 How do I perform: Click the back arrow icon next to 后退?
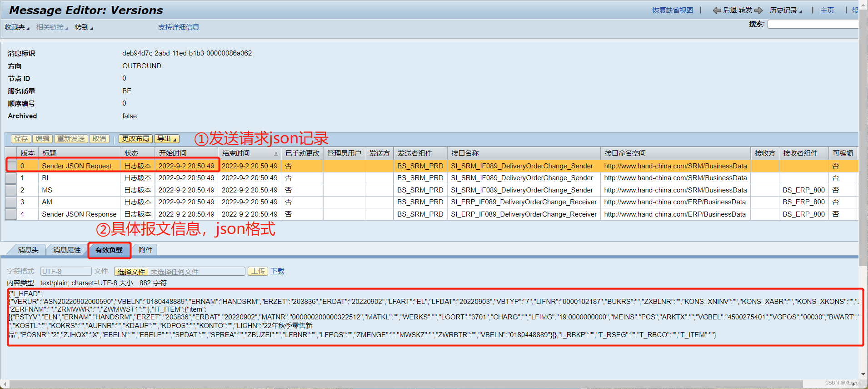tap(717, 10)
